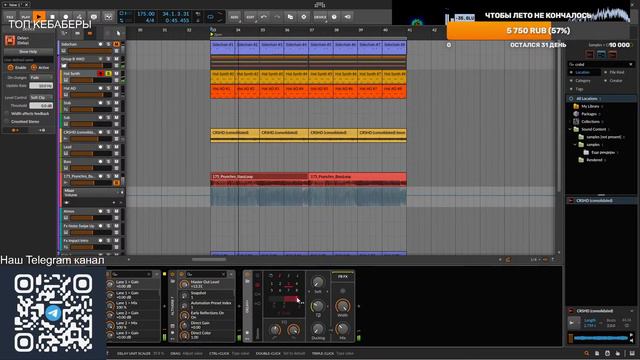This screenshot has height=360, width=640.
Task: Solo the Hat Synth track
Action: (109, 73)
